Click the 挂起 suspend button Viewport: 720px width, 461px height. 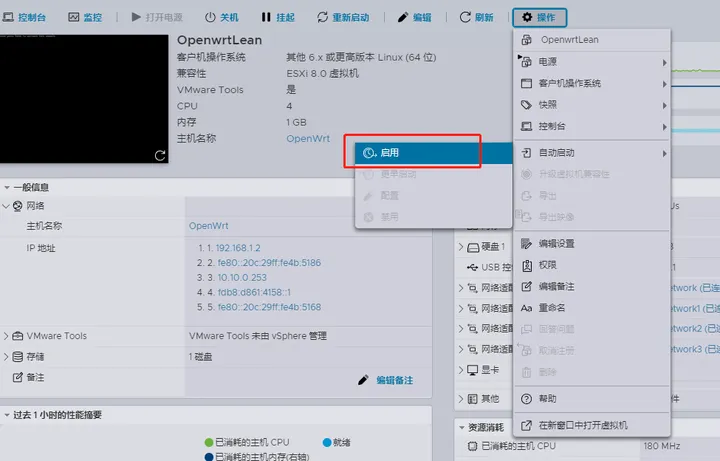click(278, 17)
